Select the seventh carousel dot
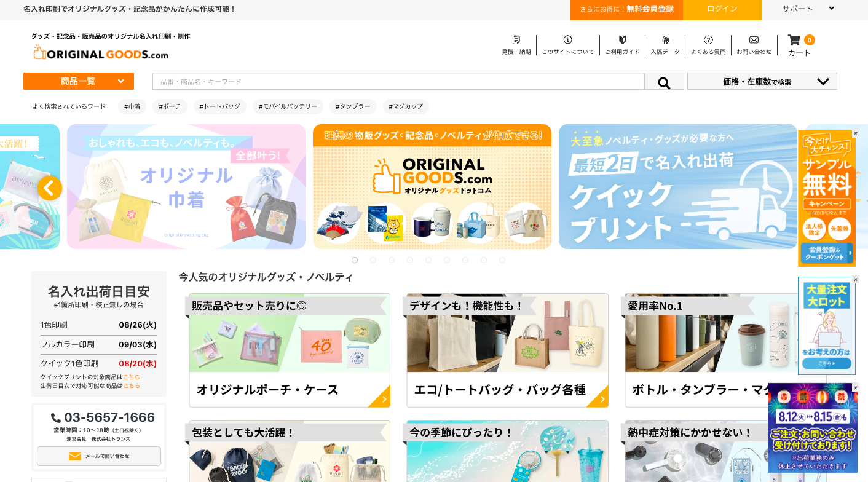The height and width of the screenshot is (482, 868). (465, 260)
